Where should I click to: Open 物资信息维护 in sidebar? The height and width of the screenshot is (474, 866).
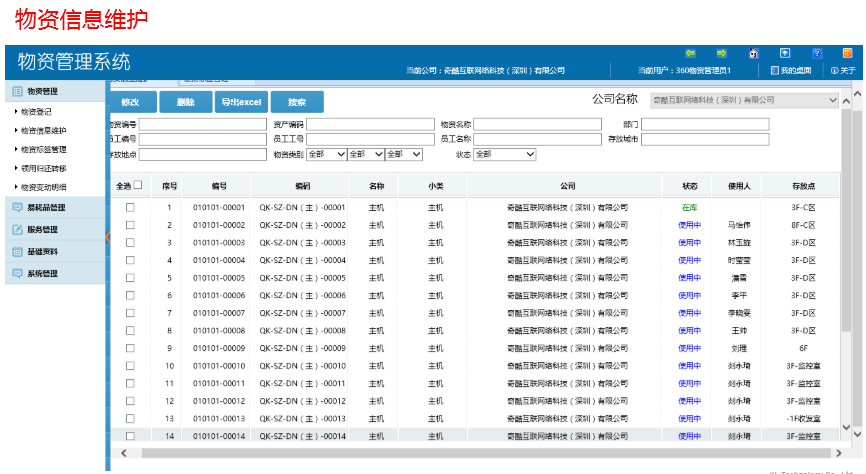[43, 130]
